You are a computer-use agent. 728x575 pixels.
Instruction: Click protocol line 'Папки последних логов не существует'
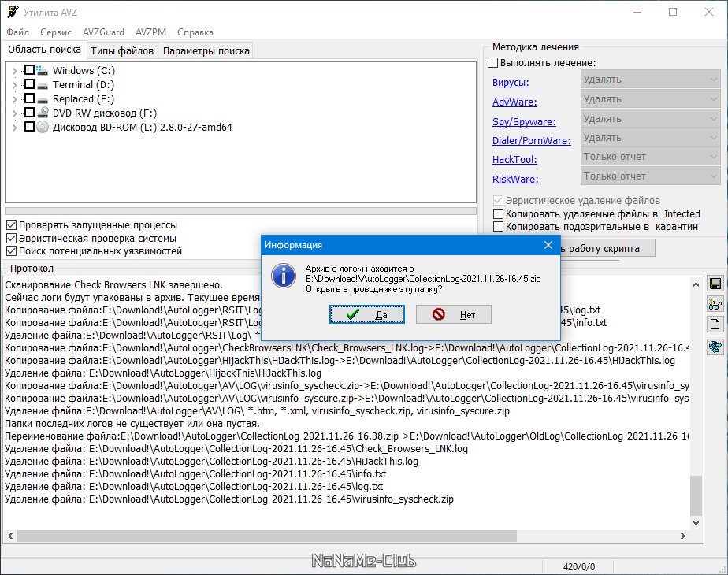click(x=132, y=423)
